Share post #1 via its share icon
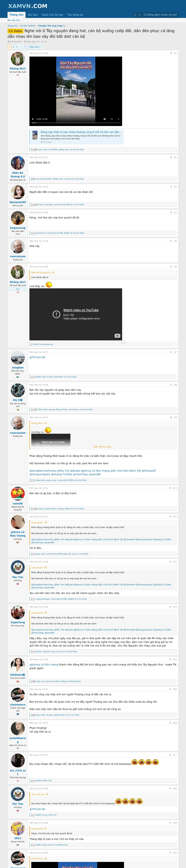 pyautogui.click(x=171, y=53)
